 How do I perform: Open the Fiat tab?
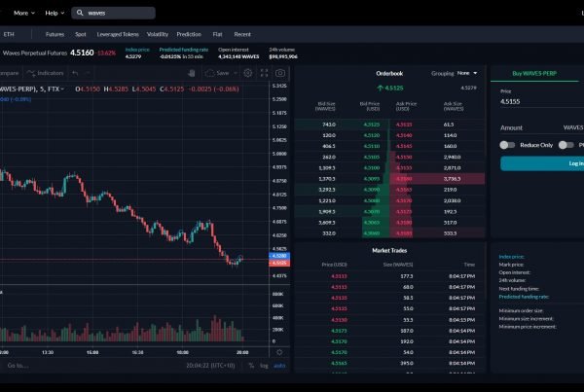(x=217, y=34)
